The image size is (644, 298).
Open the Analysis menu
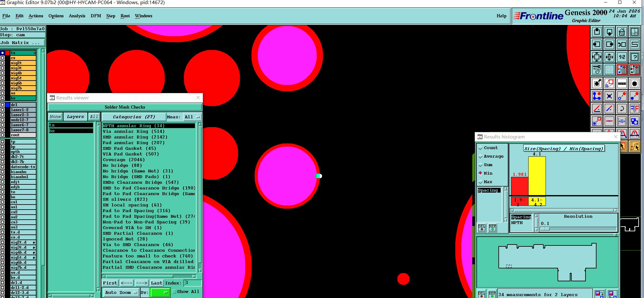tap(77, 16)
